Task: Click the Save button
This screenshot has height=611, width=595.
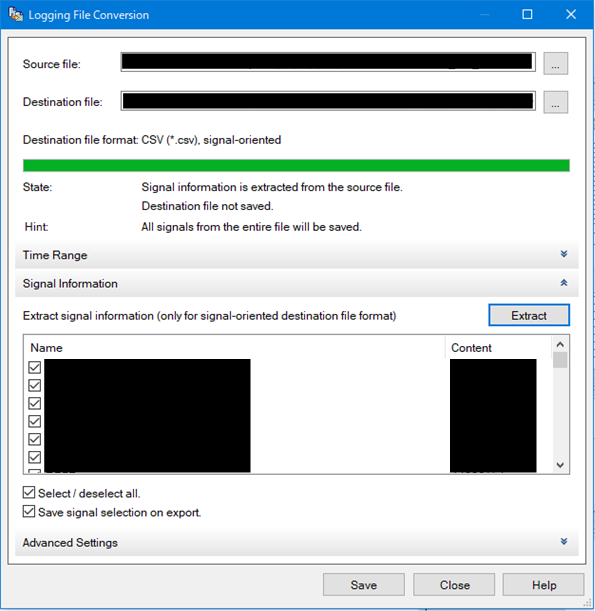Action: coord(364,585)
